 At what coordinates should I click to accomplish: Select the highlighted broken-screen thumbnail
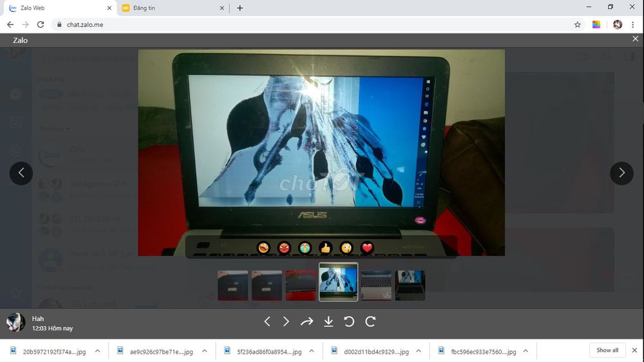(339, 282)
